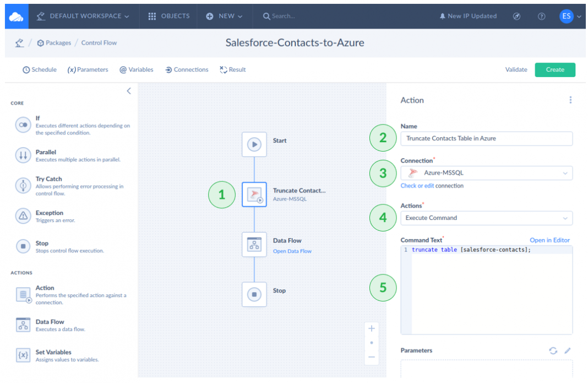Select the Data Flow node on canvas
This screenshot has width=588, height=383.
pyautogui.click(x=254, y=244)
